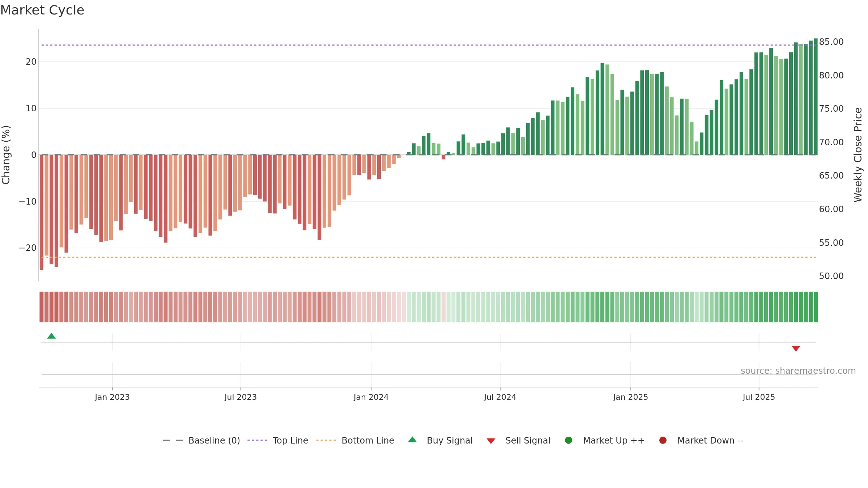The height and width of the screenshot is (488, 868).
Task: Click the 80.00 price tick label
Action: (831, 75)
